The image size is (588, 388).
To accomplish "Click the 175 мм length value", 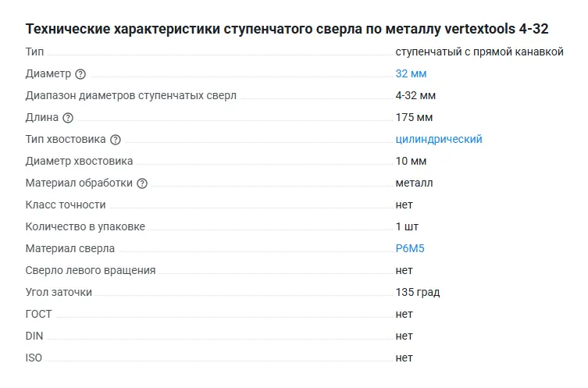I will click(x=414, y=117).
